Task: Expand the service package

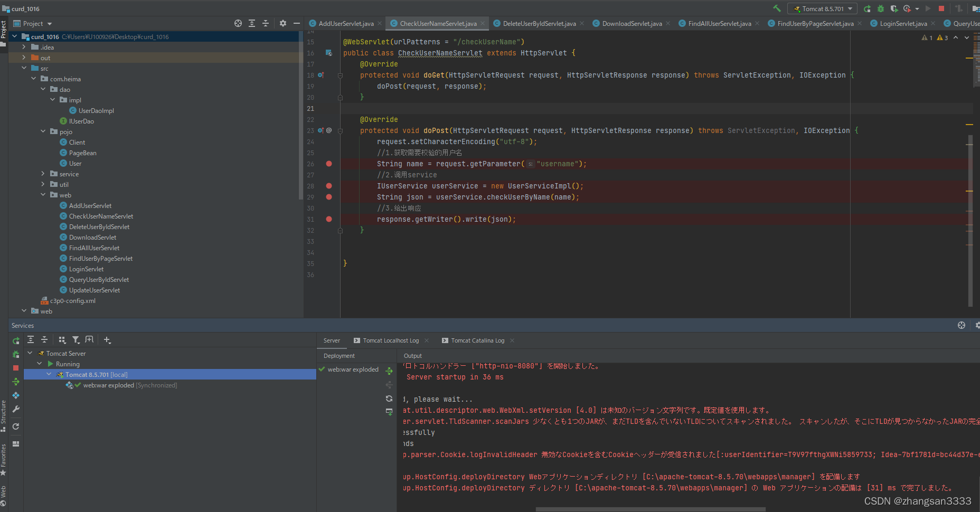Action: click(x=43, y=174)
